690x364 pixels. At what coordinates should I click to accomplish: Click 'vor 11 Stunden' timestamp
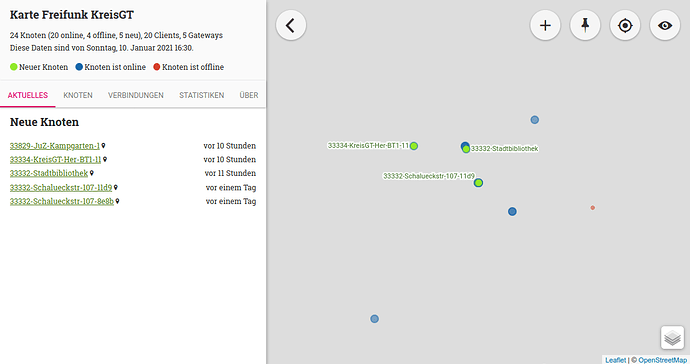point(230,173)
